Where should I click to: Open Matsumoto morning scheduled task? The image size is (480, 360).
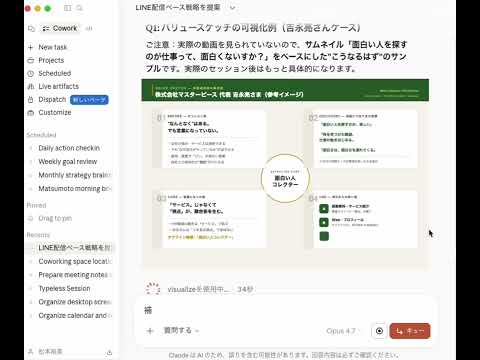click(74, 189)
